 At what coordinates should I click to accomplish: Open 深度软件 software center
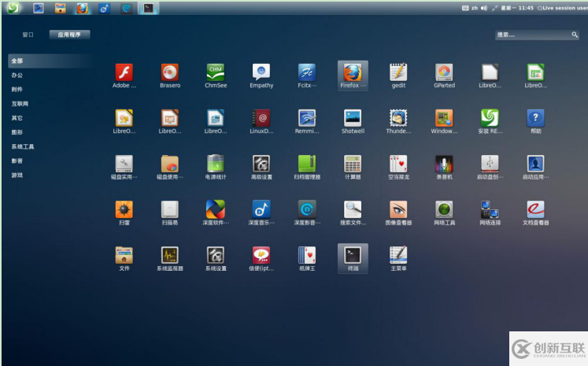216,209
